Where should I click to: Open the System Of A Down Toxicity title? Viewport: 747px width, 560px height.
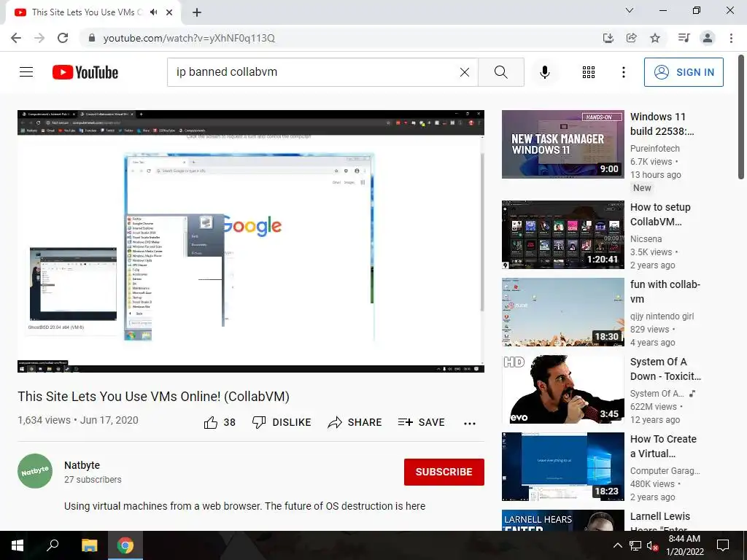665,369
